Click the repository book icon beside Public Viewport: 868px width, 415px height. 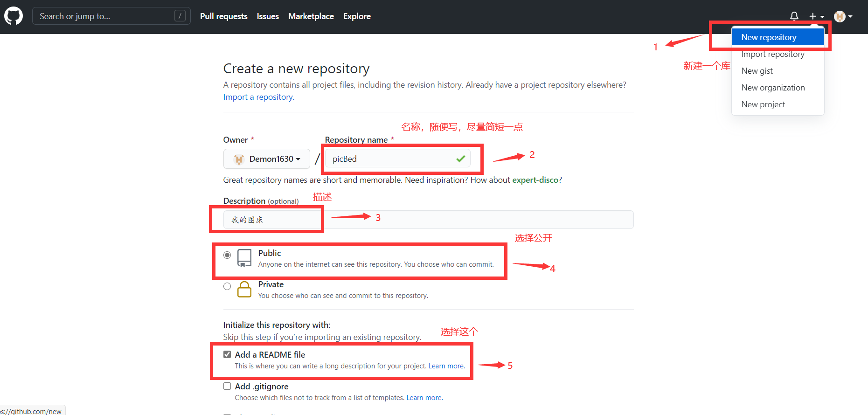pyautogui.click(x=244, y=258)
